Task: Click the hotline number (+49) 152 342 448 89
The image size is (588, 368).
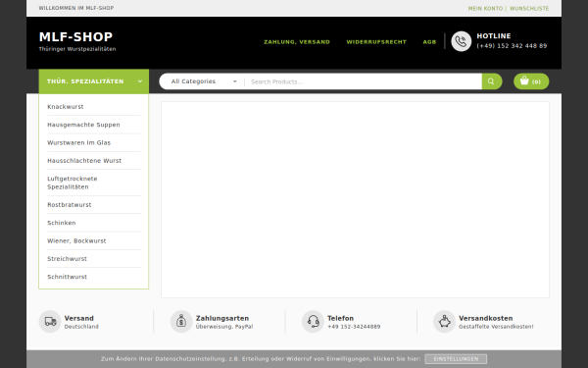Action: (x=512, y=46)
